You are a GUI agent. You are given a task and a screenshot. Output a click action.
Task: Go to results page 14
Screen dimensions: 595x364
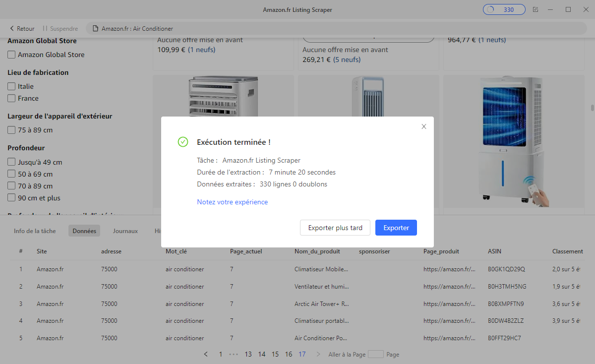point(262,354)
